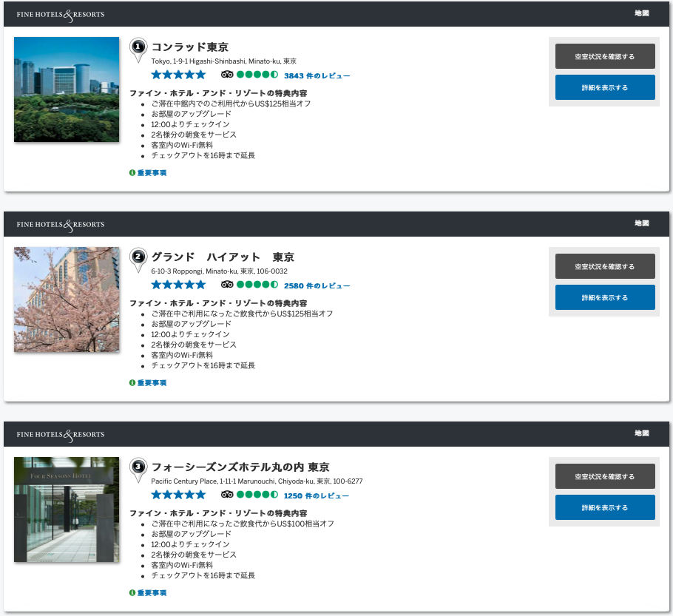Click TripAdvisor owl icon in the コンラッド東京 listing
The width and height of the screenshot is (673, 616).
[x=227, y=75]
